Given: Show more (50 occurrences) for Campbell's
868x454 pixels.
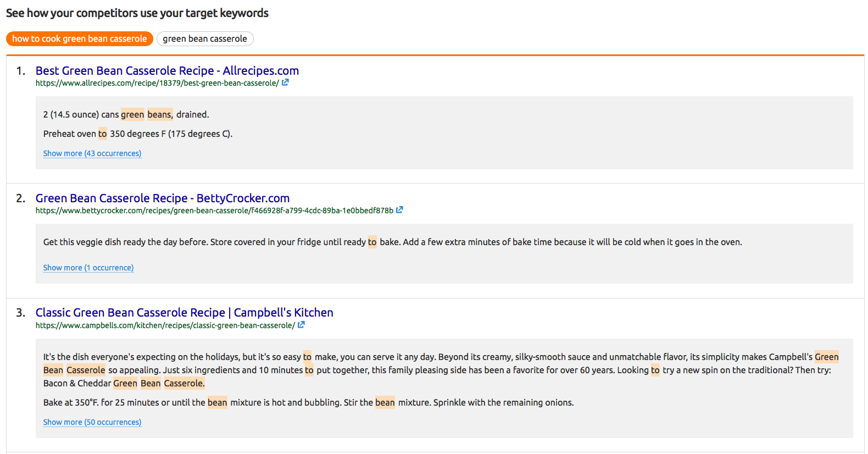Looking at the screenshot, I should (x=92, y=422).
